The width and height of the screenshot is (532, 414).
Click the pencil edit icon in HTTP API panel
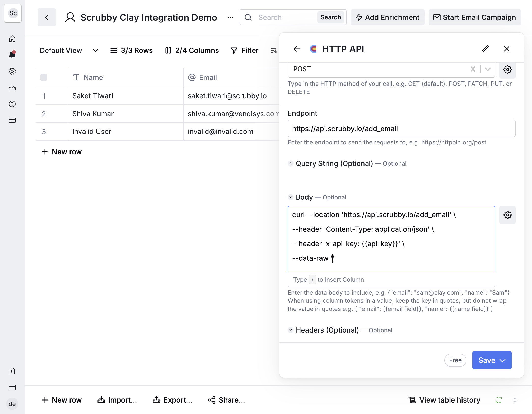485,49
